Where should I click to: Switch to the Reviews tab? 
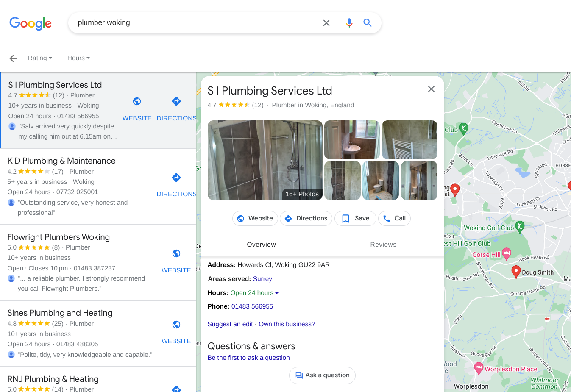[383, 245]
